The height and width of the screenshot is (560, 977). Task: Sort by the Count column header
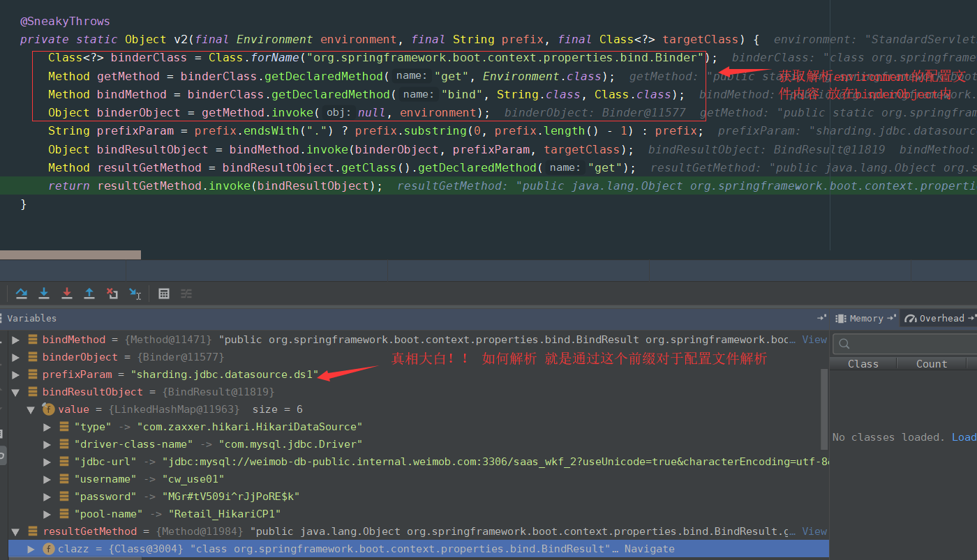932,364
